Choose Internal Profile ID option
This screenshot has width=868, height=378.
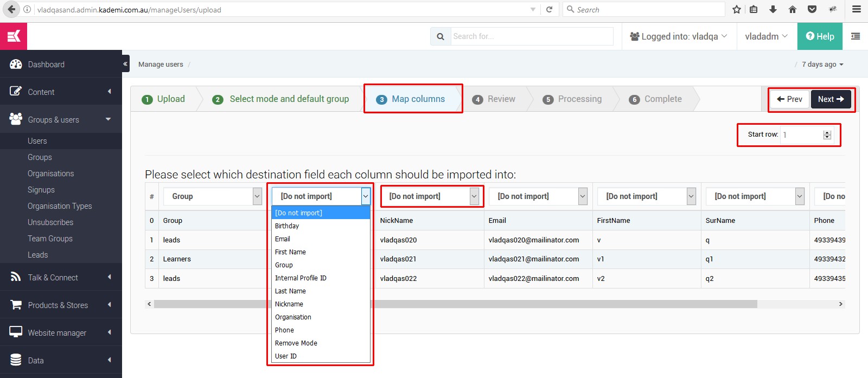point(321,278)
